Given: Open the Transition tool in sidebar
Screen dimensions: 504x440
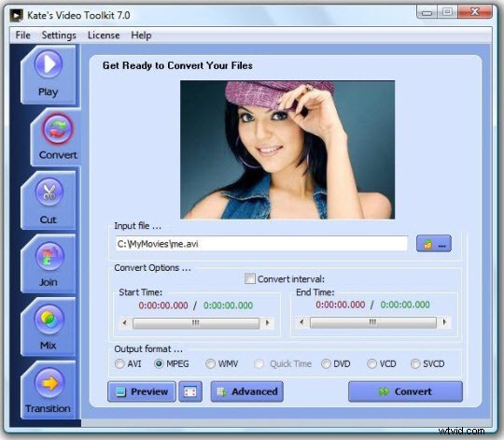Looking at the screenshot, I should 49,390.
